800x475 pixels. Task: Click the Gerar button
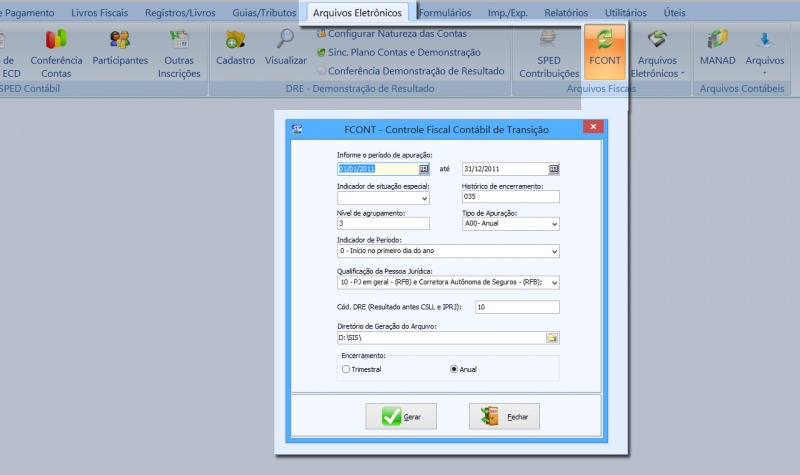click(x=401, y=416)
